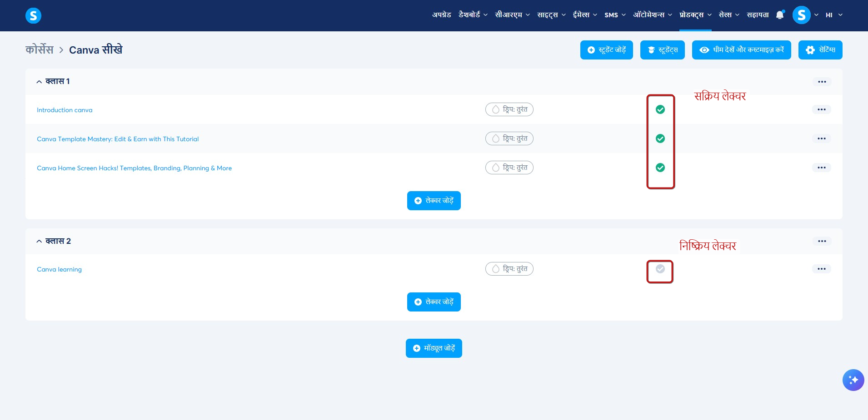Collapse the क्लास 2 module

[39, 241]
